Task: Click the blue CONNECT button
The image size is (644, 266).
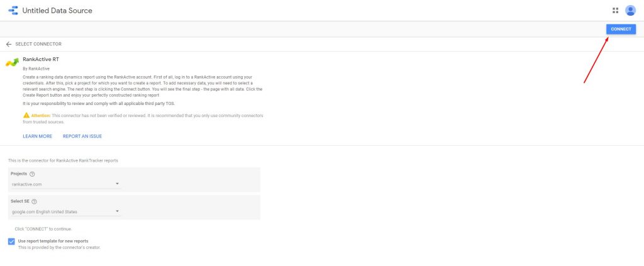Action: (621, 29)
